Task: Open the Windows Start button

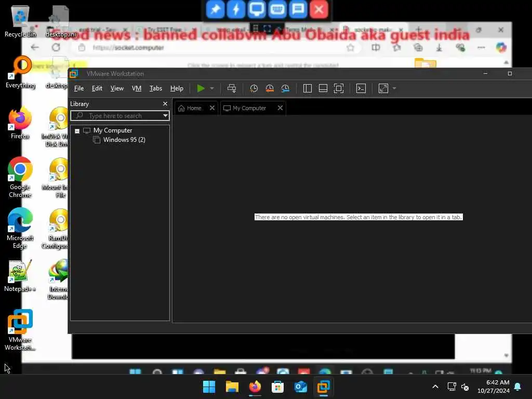Action: click(209, 387)
